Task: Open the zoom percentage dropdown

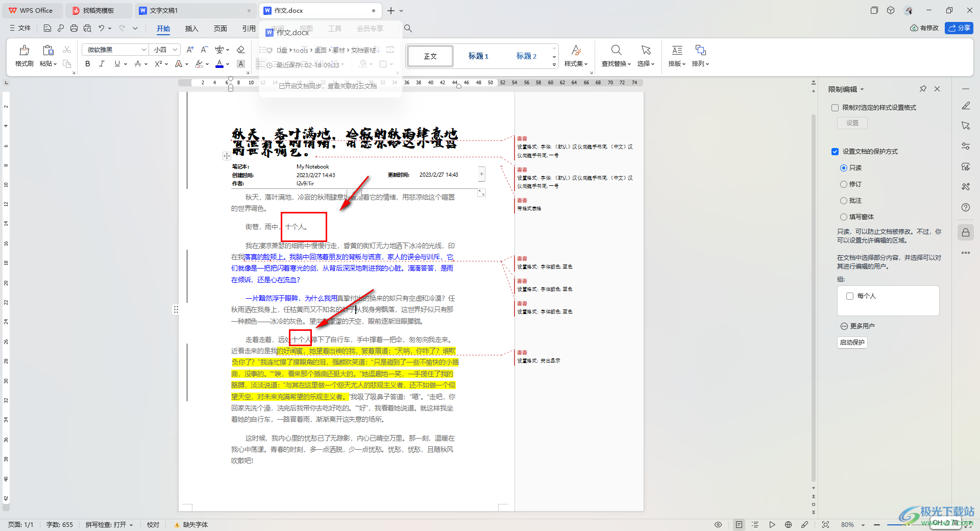Action: [x=863, y=525]
